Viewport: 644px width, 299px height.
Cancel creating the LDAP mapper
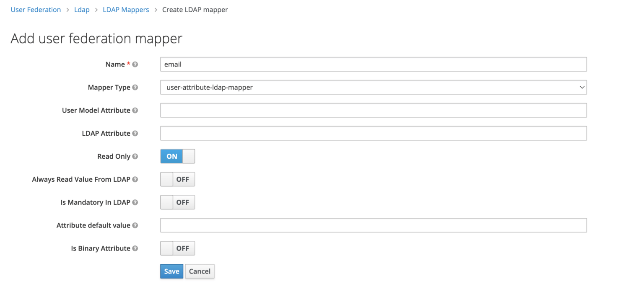click(x=200, y=271)
